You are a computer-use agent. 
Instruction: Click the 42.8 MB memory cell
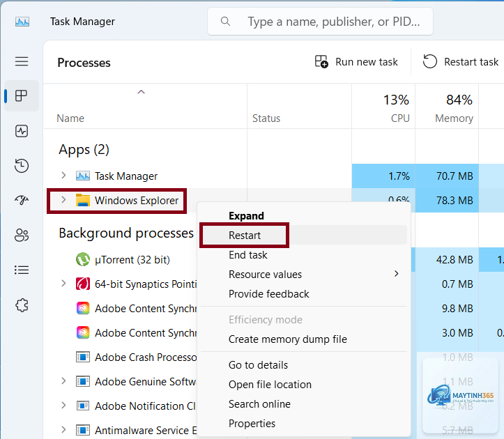(x=447, y=259)
